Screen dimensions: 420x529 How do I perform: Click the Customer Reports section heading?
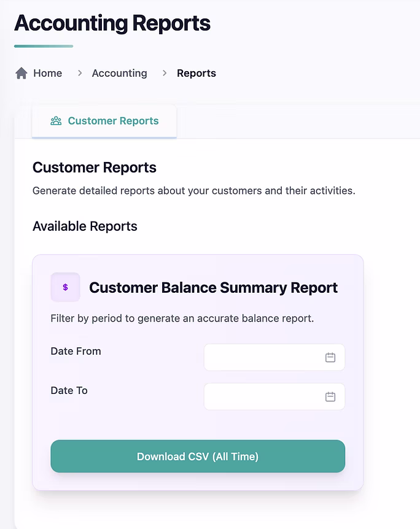point(95,168)
